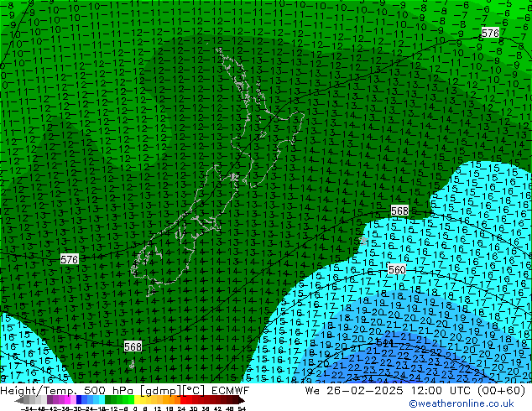Viewport: 532px width, 411px height.
Task: Click the cyan swatch on the temperature scale
Action: 102,400
